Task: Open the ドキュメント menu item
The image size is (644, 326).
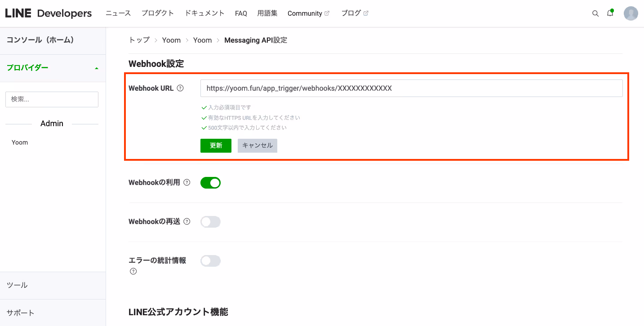Action: tap(204, 13)
